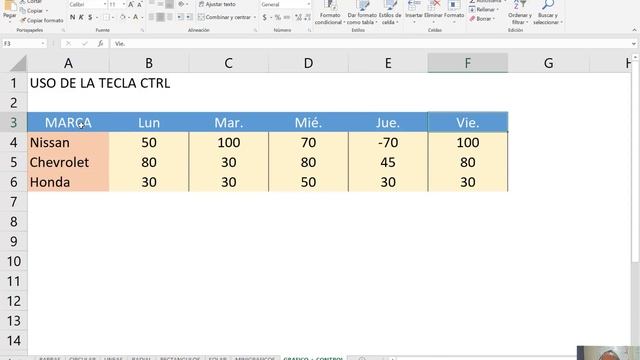Toggle underline S formatting
The height and width of the screenshot is (360, 640).
[90, 17]
